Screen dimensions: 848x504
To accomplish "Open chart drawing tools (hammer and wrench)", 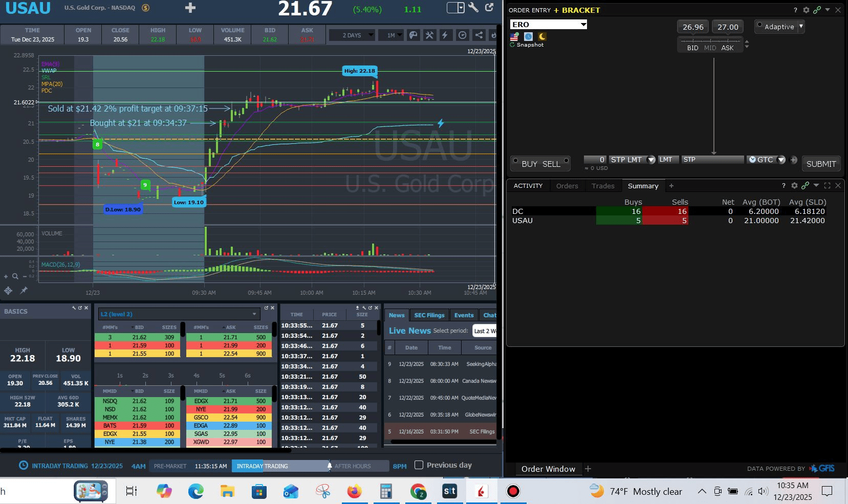I will pos(429,35).
